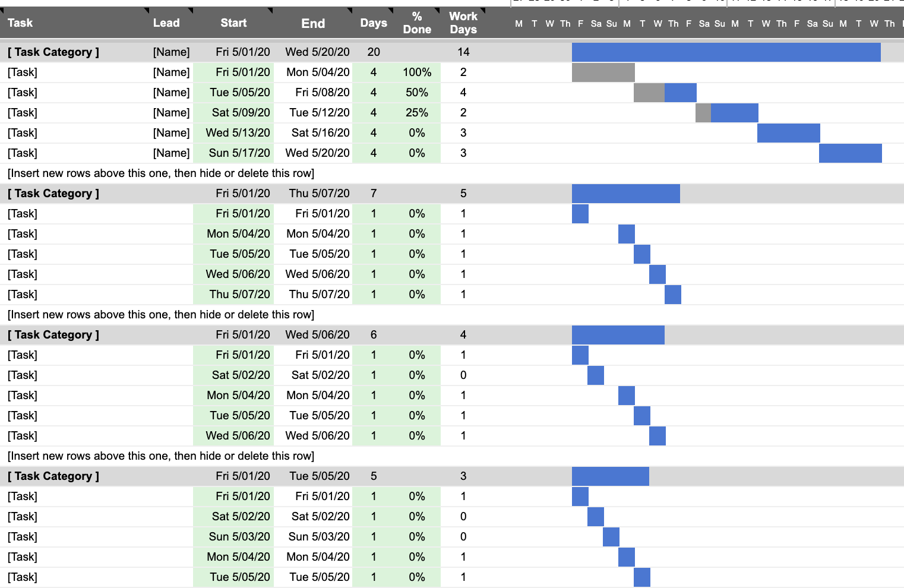
Task: Click the fully gray completed Gantt bar
Action: (x=603, y=72)
